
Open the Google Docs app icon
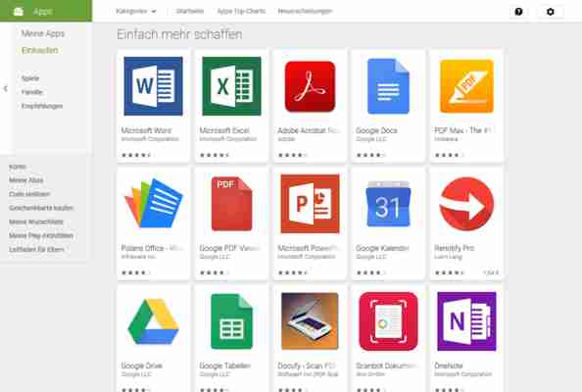[x=388, y=86]
